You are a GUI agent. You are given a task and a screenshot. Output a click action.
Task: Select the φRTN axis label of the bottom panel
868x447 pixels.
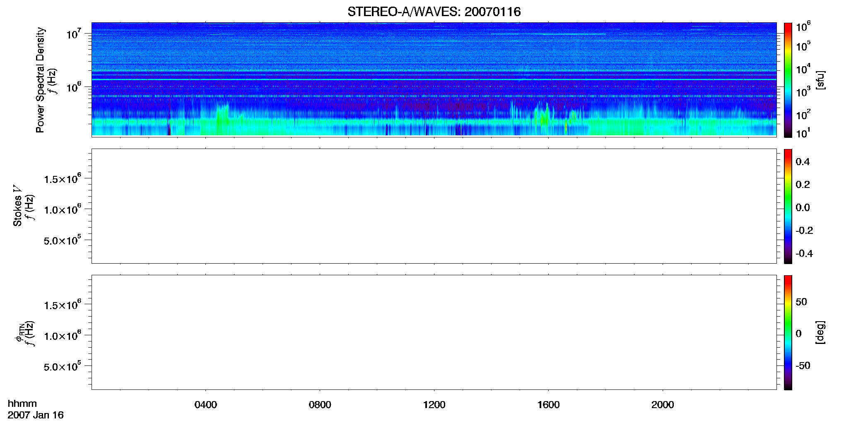click(19, 332)
